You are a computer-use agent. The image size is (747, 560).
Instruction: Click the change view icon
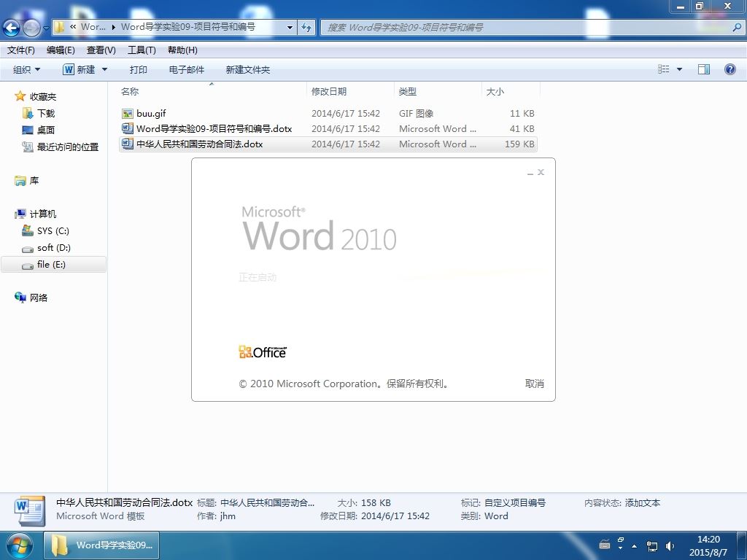664,69
